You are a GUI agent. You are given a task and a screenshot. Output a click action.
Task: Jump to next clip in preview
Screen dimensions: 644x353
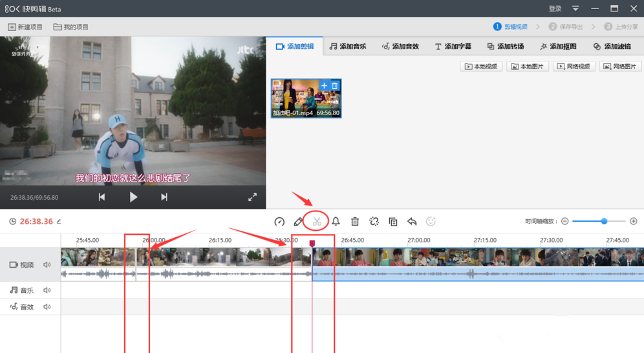164,197
